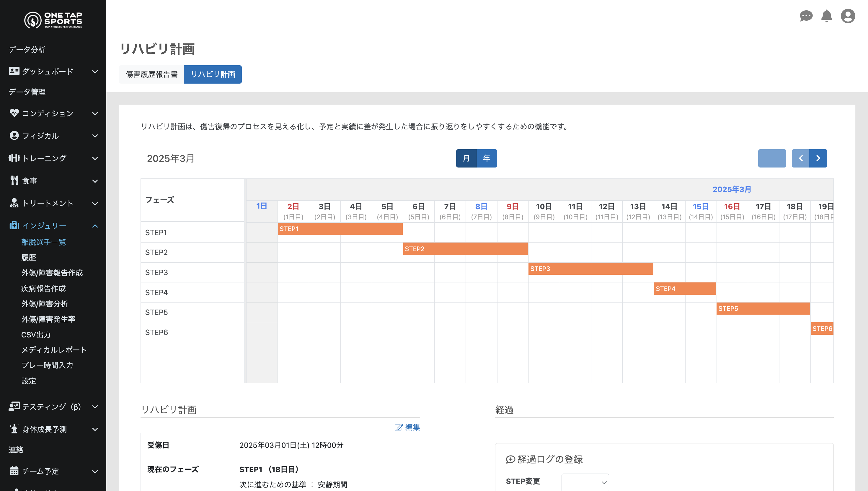The image size is (868, 491).
Task: Click the STEP3 phase row label
Action: pyautogui.click(x=156, y=272)
